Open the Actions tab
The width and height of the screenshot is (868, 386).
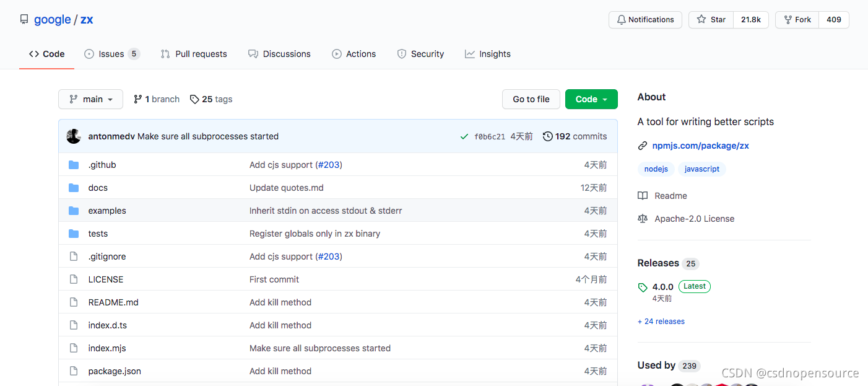point(354,54)
